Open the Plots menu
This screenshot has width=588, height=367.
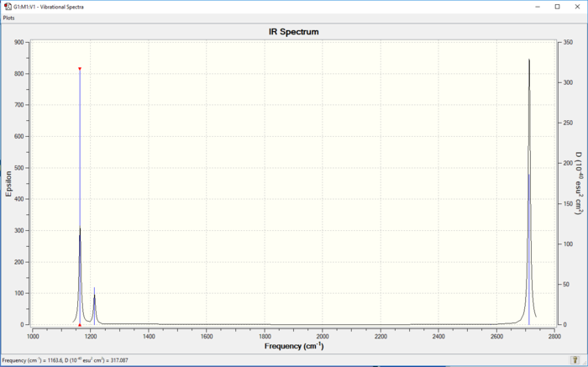[8, 18]
